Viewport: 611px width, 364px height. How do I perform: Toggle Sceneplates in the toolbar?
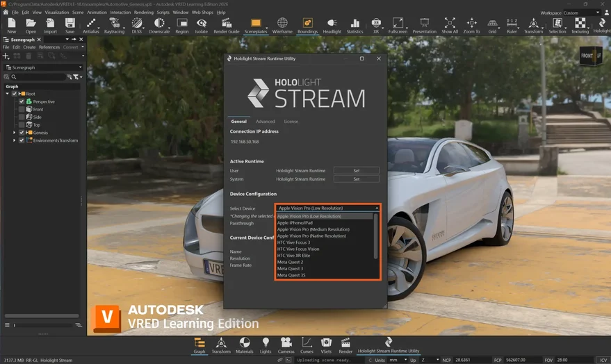pos(256,26)
